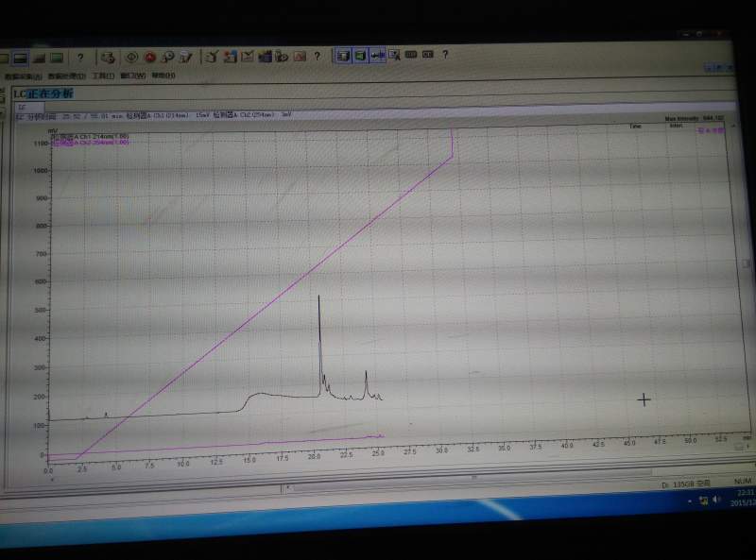Click the icon with the small X mark
756x560 pixels.
point(394,56)
